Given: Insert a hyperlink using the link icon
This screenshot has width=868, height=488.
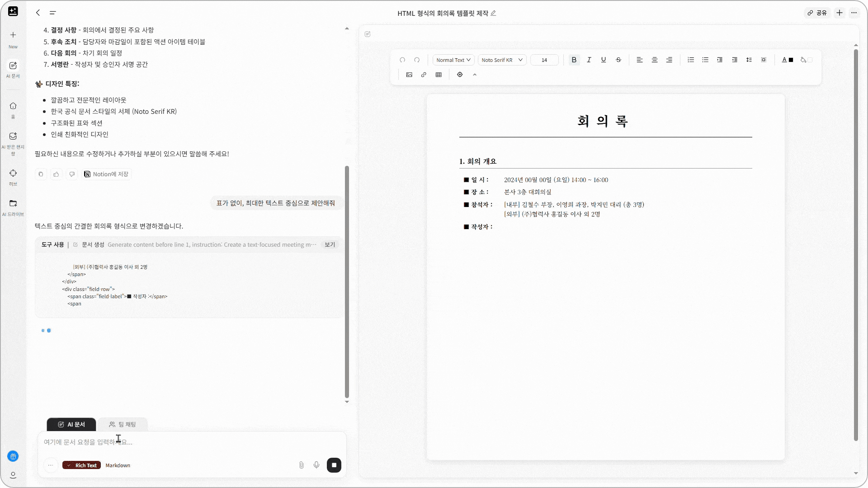Looking at the screenshot, I should pyautogui.click(x=424, y=75).
